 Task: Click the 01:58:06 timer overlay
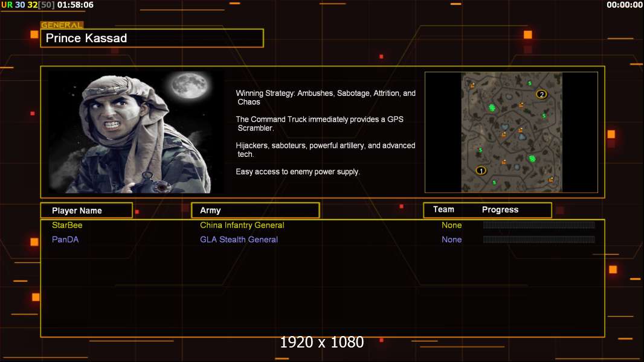(x=75, y=5)
